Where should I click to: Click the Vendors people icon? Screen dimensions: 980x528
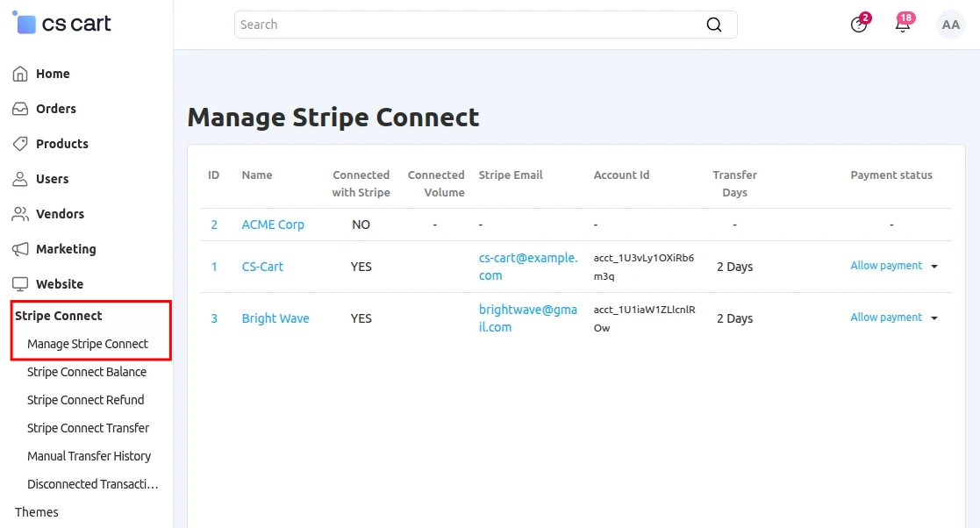[x=20, y=214]
